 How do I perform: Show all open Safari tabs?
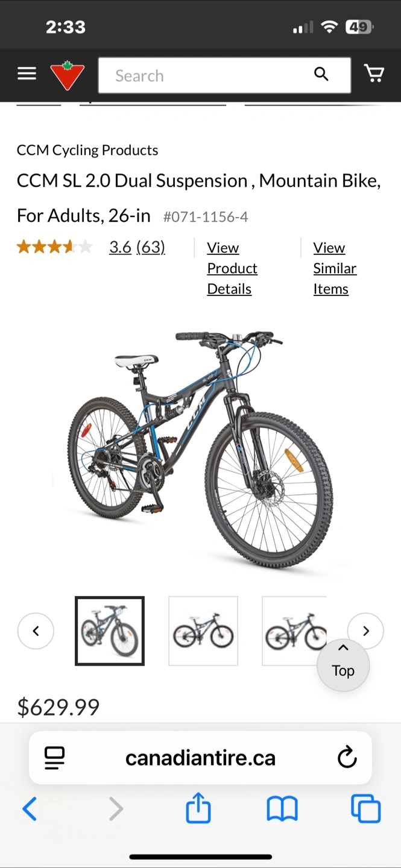click(x=366, y=809)
